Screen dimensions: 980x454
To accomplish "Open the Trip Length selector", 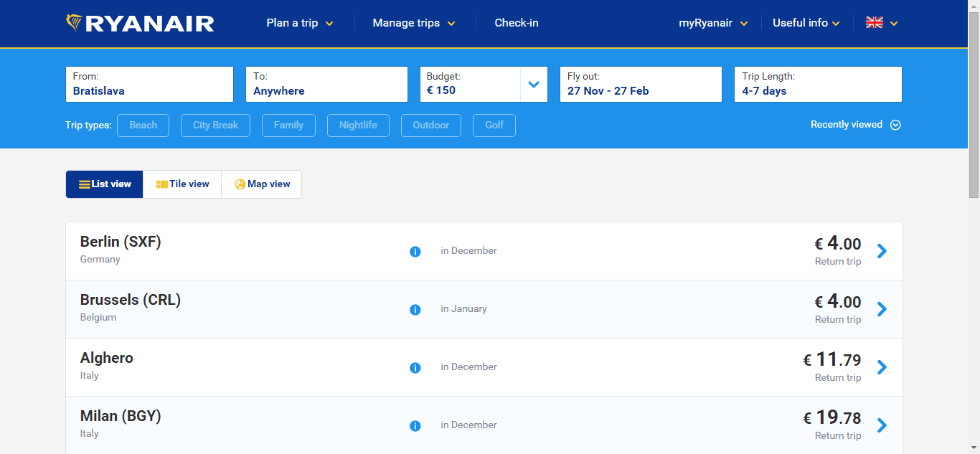I will [818, 85].
